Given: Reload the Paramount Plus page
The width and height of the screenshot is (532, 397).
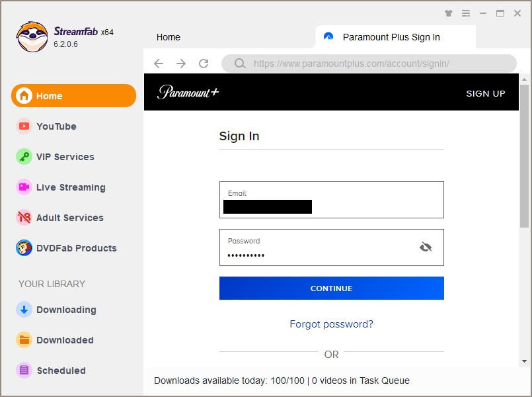Looking at the screenshot, I should [x=204, y=64].
